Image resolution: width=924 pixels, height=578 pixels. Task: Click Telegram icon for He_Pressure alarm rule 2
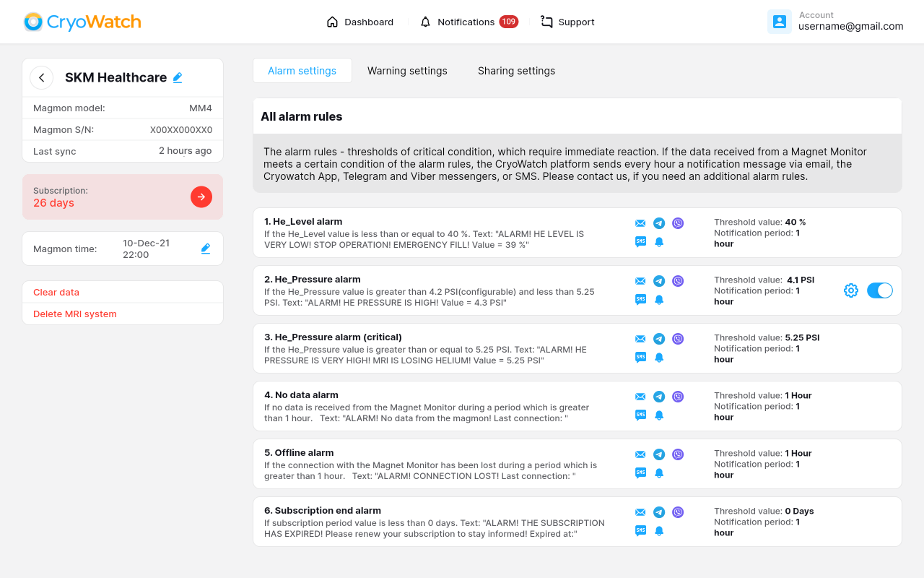coord(659,281)
